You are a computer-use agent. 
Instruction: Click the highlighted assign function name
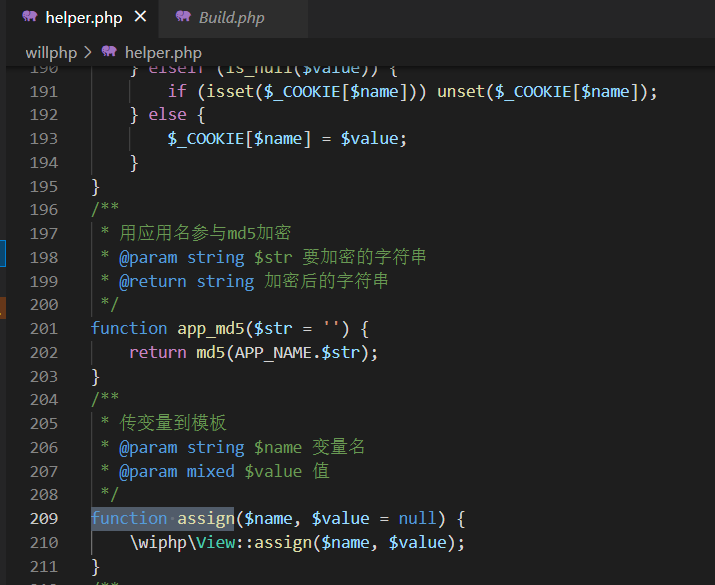206,519
